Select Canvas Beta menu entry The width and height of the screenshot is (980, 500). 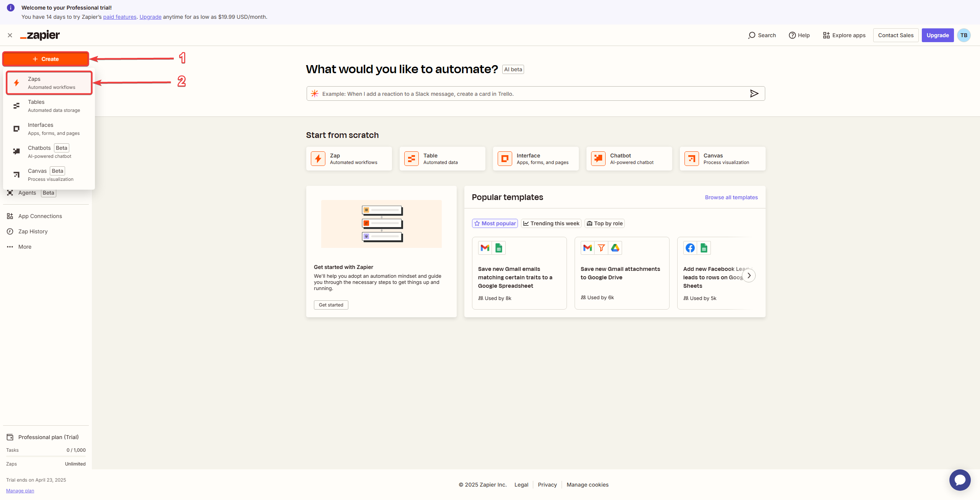49,175
